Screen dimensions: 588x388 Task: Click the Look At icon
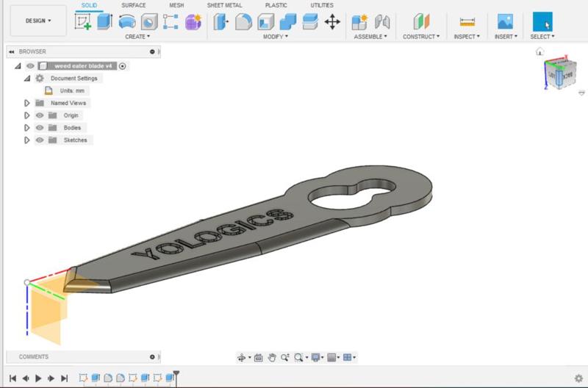pos(259,358)
